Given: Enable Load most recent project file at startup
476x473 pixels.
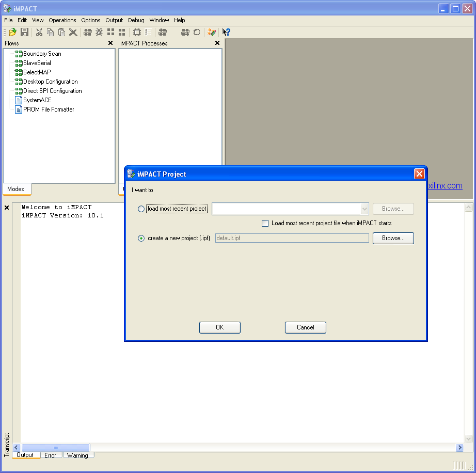Looking at the screenshot, I should click(x=265, y=224).
